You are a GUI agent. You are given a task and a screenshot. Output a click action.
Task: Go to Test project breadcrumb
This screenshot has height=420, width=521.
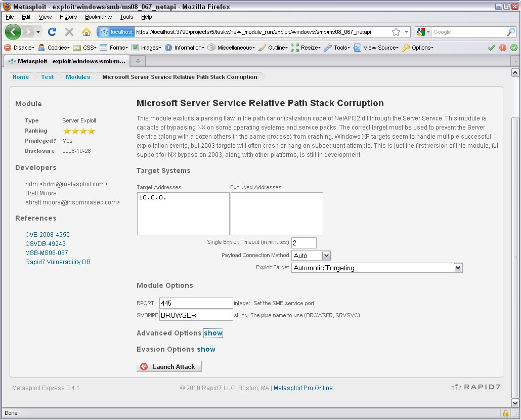[48, 77]
